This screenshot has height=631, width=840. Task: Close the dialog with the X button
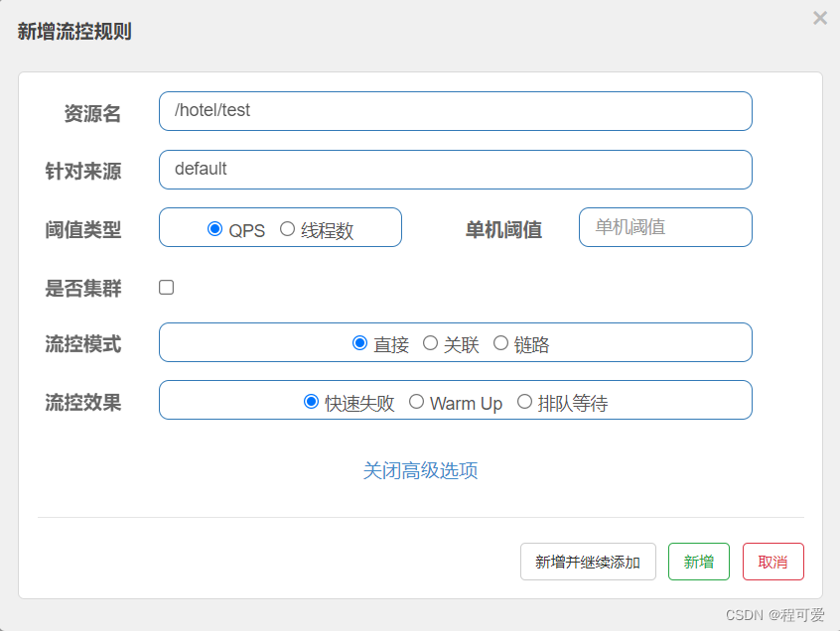[818, 18]
